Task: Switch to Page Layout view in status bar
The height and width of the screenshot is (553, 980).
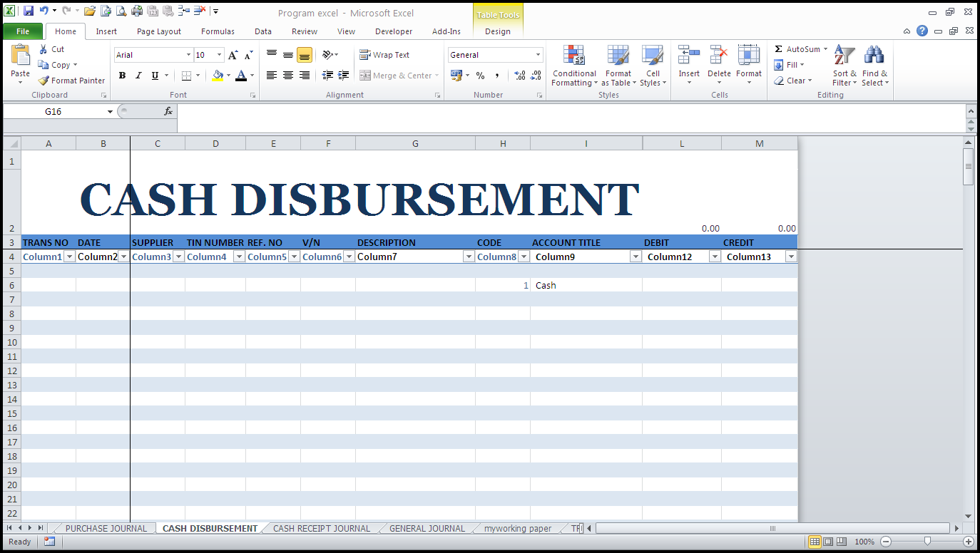Action: point(828,542)
